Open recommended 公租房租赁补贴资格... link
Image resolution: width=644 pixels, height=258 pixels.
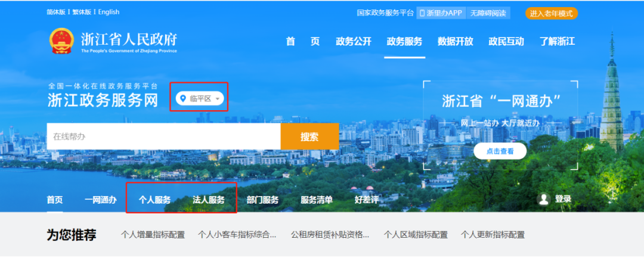pos(330,235)
